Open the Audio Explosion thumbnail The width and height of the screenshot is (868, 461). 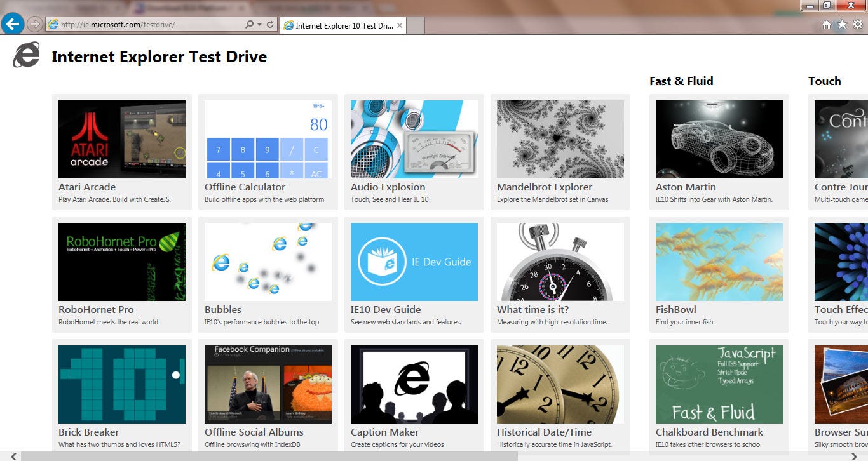click(414, 139)
